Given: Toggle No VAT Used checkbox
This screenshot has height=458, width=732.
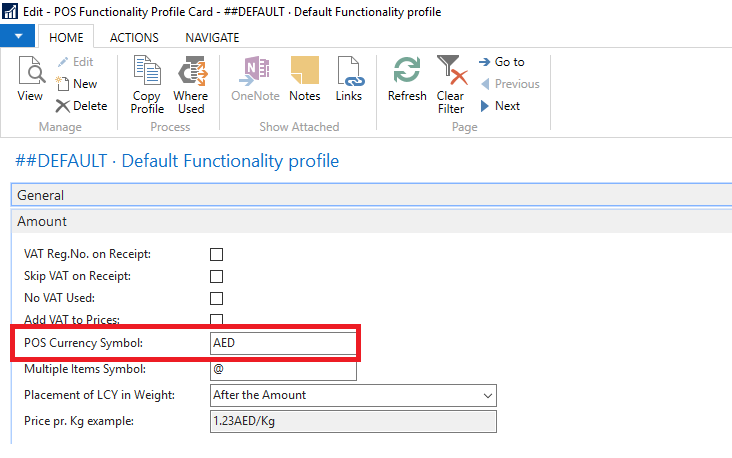Looking at the screenshot, I should point(216,298).
